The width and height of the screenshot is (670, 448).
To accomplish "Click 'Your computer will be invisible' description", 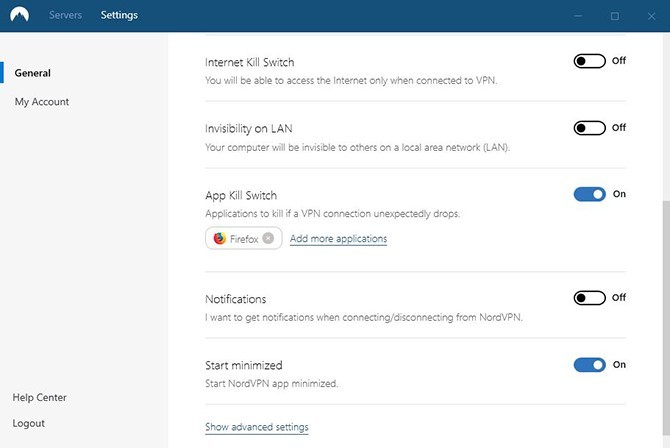I will (357, 147).
